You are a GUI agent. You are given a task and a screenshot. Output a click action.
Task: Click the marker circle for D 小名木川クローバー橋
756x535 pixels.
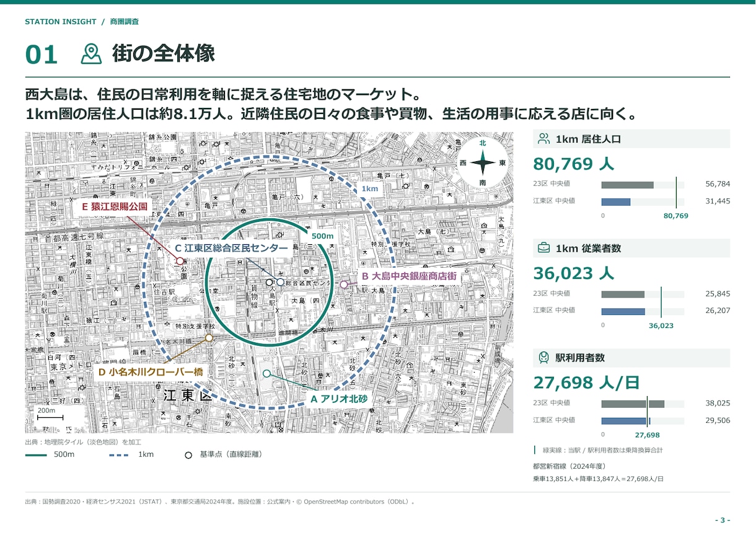[x=209, y=338]
